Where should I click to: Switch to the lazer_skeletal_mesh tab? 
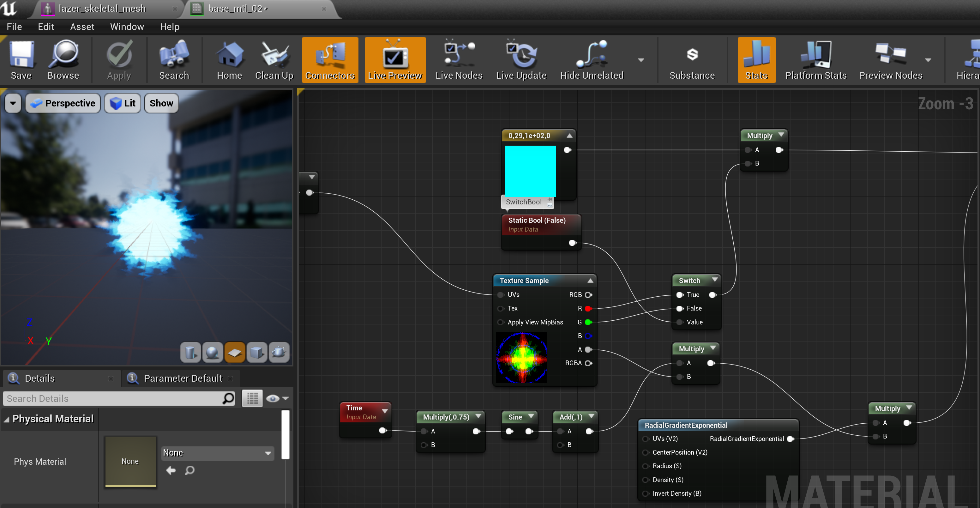click(x=102, y=8)
